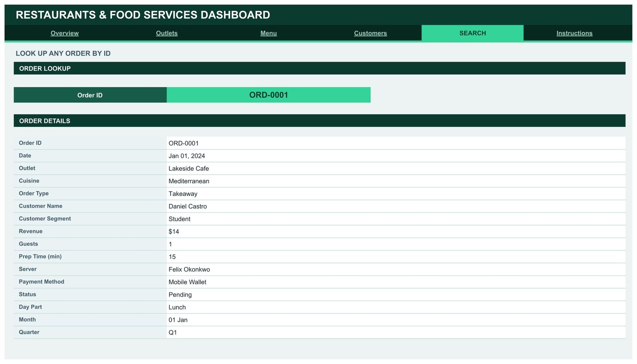The image size is (637, 364).
Task: Switch to the Outlets tab
Action: click(x=167, y=33)
